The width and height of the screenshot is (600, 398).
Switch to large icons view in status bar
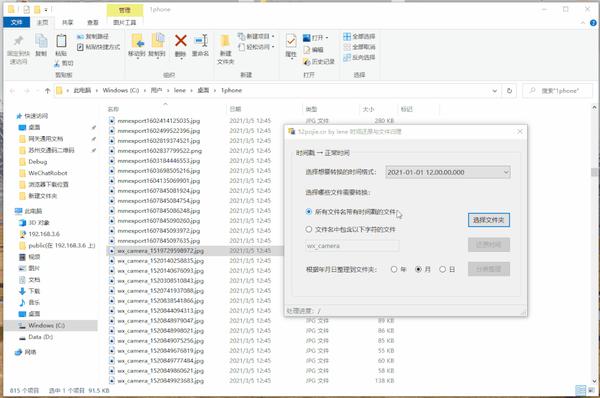pyautogui.click(x=591, y=390)
